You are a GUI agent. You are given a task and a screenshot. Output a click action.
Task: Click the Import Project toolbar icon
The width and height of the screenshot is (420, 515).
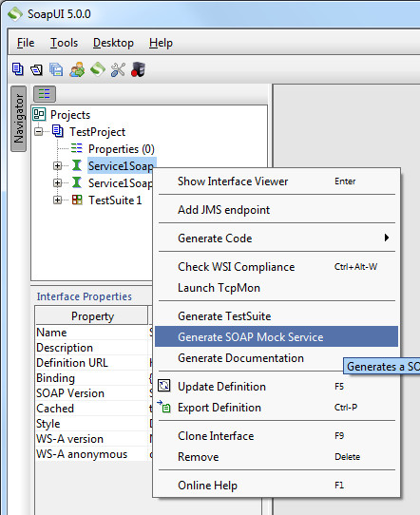click(x=36, y=69)
